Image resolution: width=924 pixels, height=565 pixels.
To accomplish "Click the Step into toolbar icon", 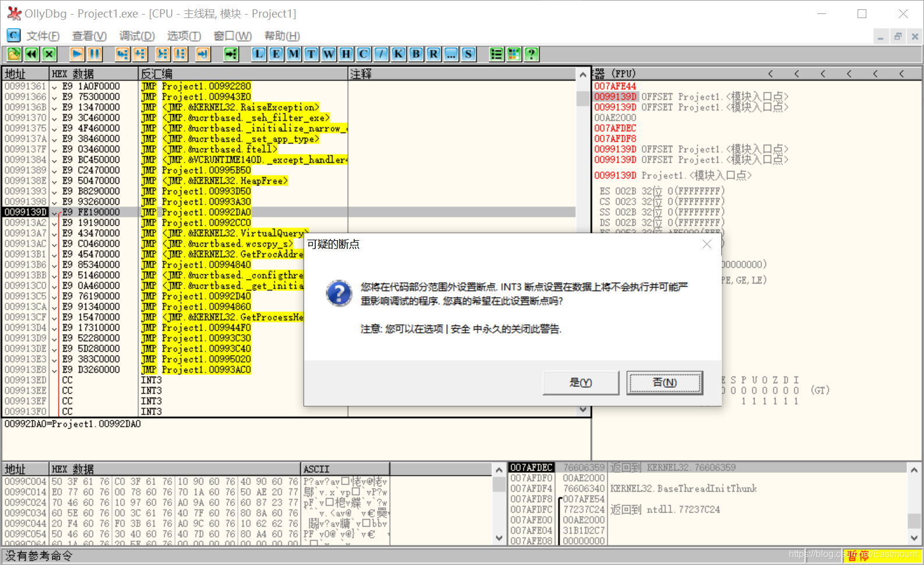I will click(122, 54).
